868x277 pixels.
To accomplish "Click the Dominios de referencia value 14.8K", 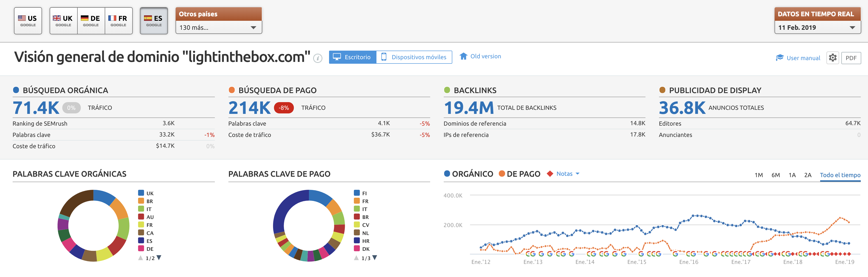I will tap(638, 124).
